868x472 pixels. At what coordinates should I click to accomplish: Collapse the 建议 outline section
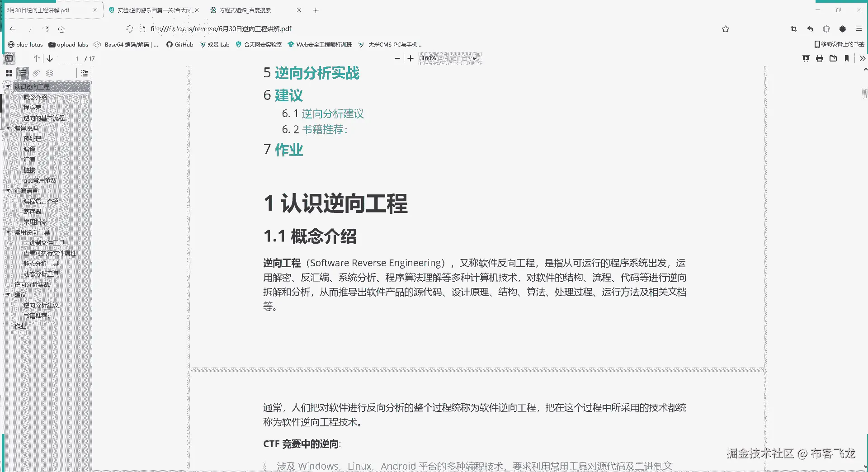[x=8, y=295]
